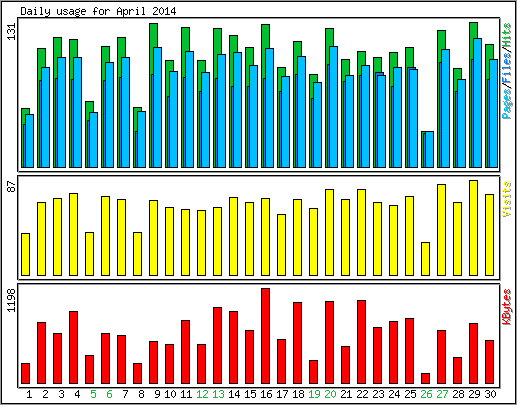The height and width of the screenshot is (405, 517).
Task: Click the day 29 axis label
Action: pyautogui.click(x=474, y=394)
